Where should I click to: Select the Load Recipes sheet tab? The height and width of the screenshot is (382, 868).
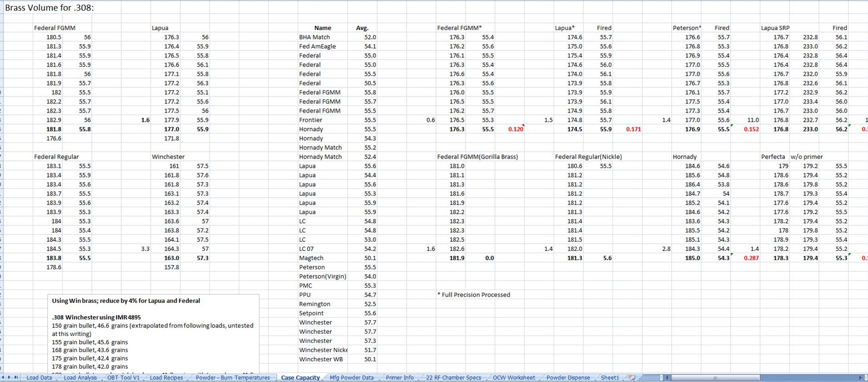(x=166, y=378)
